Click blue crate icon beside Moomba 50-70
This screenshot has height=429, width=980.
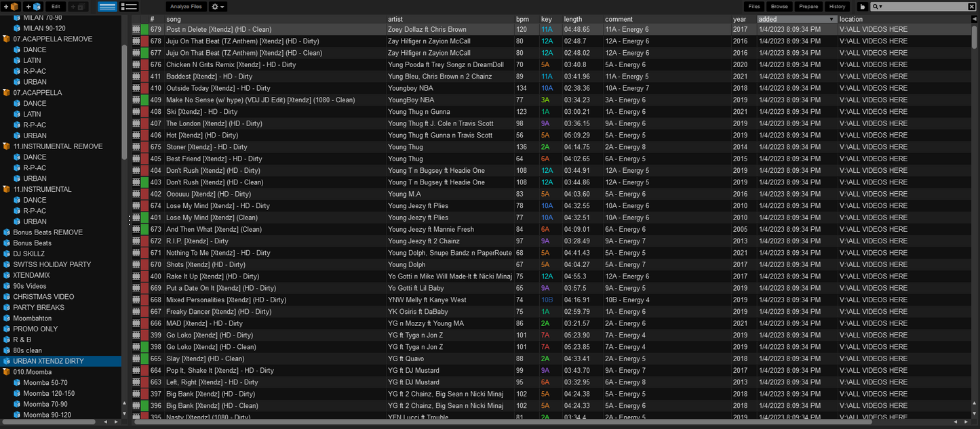[18, 383]
